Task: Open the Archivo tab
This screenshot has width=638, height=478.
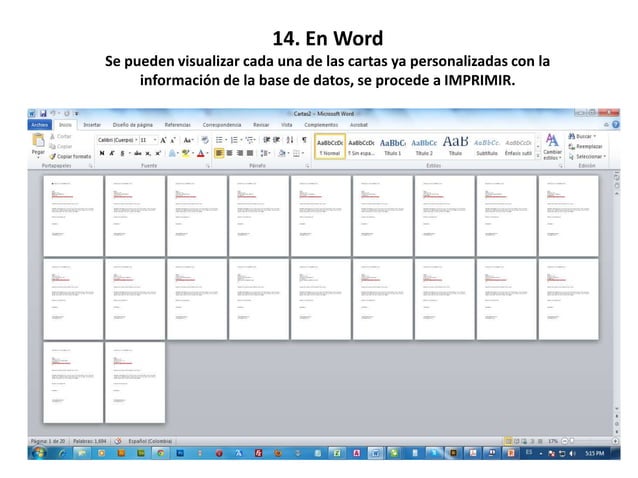Action: [x=39, y=125]
